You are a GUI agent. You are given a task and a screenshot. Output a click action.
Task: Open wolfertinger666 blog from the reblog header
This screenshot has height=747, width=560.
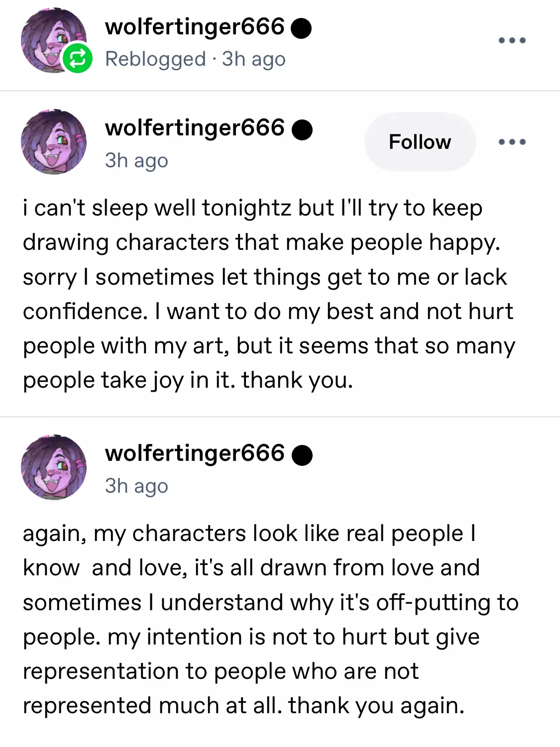pyautogui.click(x=195, y=27)
